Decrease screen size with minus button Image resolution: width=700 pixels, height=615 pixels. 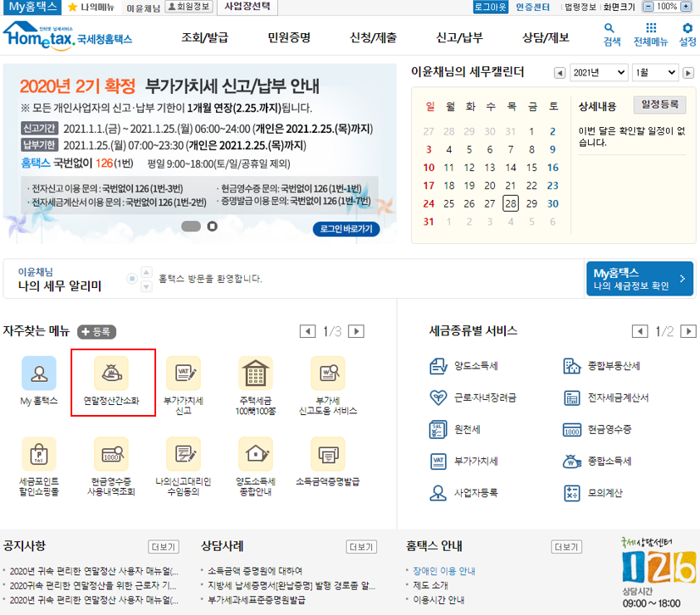coord(649,7)
